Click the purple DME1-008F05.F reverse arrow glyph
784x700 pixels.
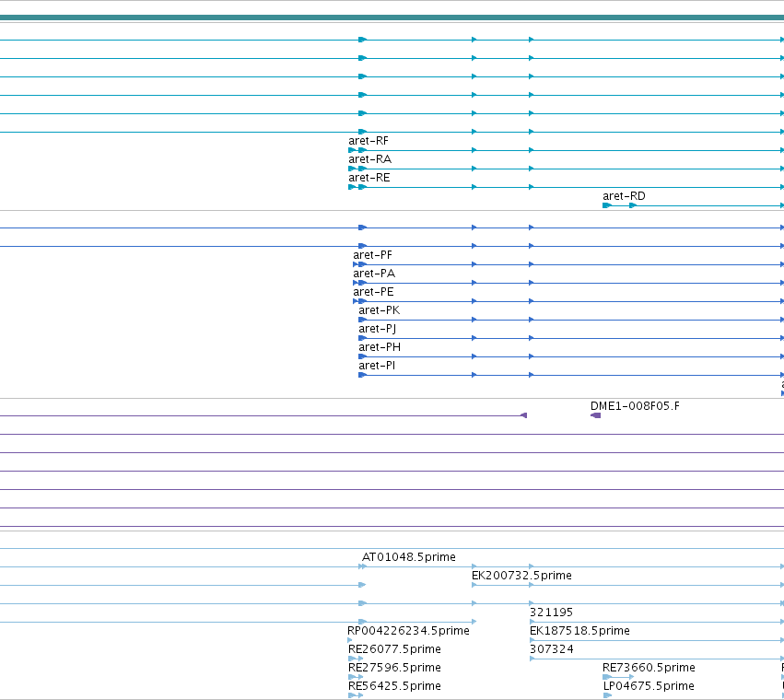point(595,415)
